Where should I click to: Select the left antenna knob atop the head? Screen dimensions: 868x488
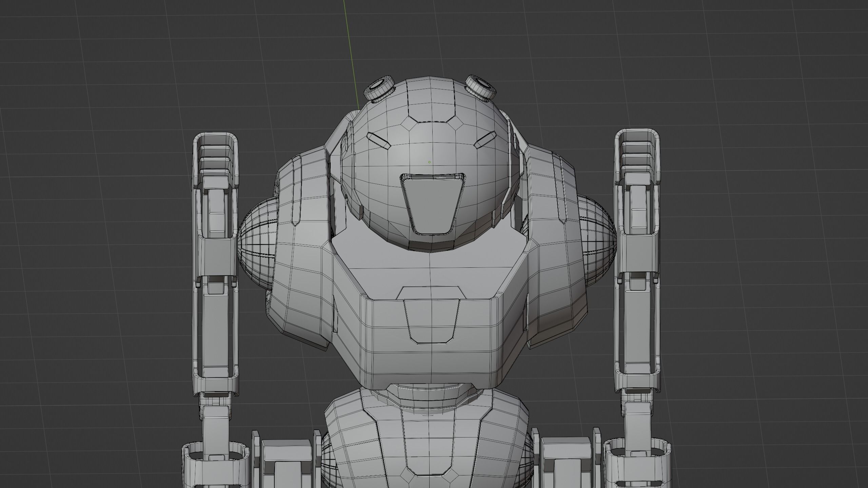tap(379, 89)
